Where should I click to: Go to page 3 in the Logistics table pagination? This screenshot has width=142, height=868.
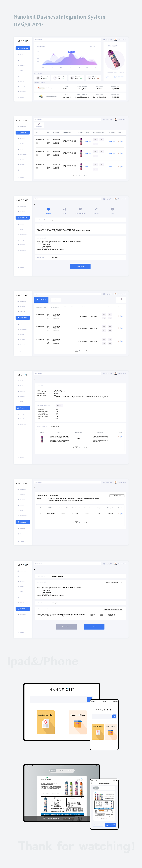[x=82, y=350]
